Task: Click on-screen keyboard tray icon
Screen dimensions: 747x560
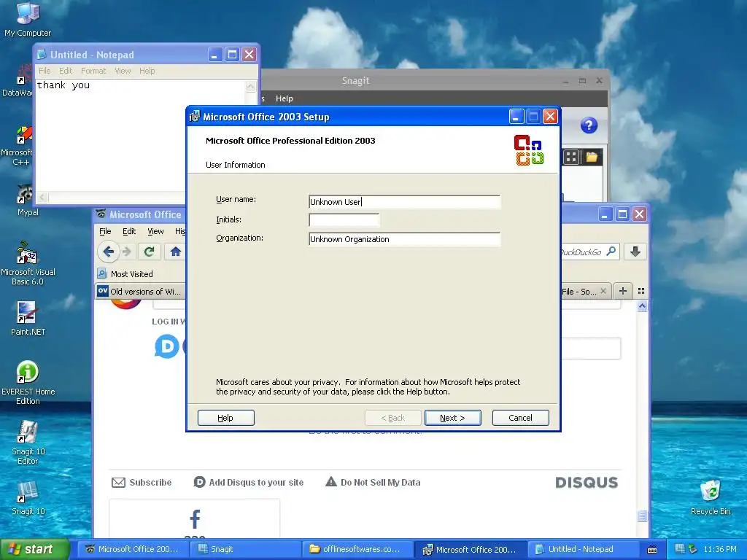Action: click(652, 550)
